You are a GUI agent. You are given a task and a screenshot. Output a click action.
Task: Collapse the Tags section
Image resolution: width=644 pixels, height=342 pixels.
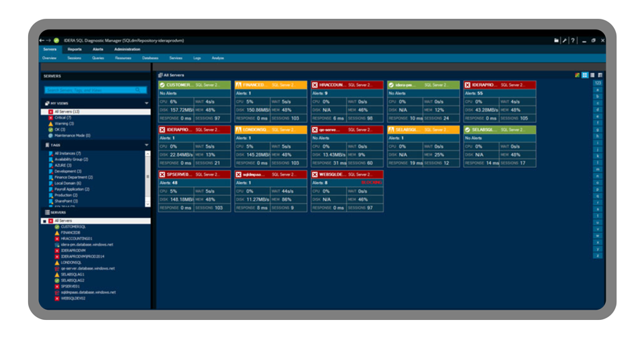[x=147, y=145]
